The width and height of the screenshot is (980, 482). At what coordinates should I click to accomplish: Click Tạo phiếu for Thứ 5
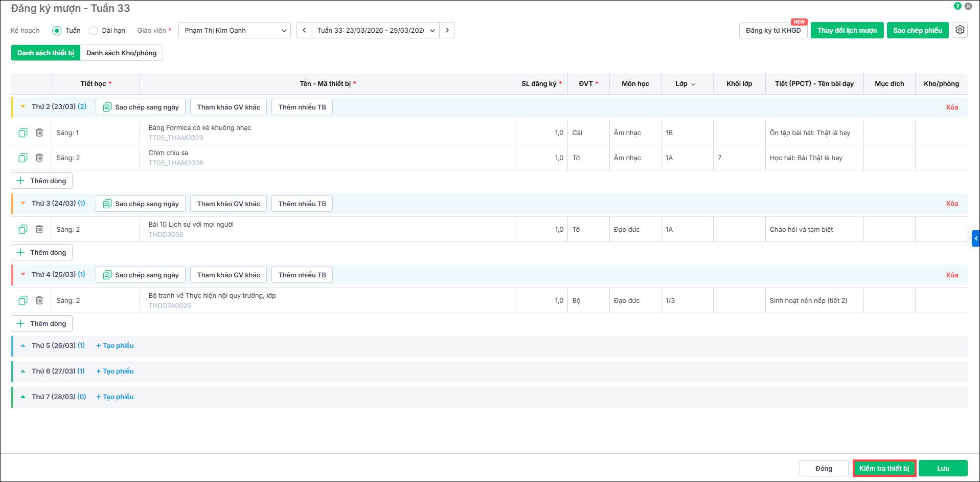point(115,345)
